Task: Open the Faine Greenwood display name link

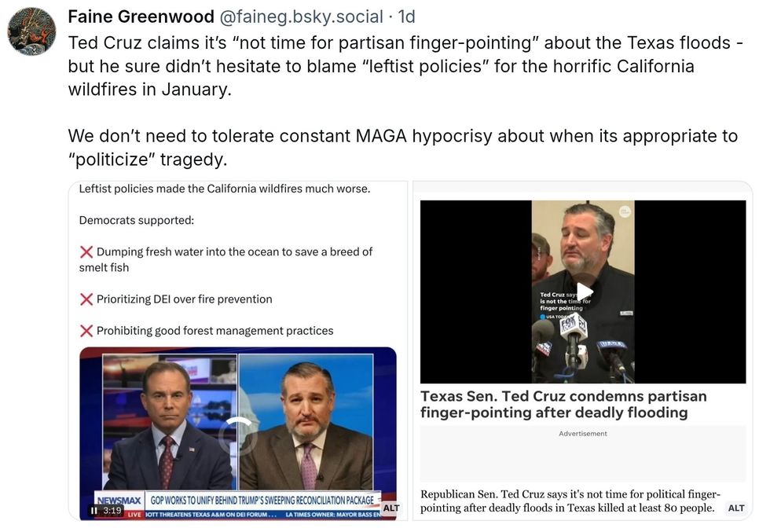Action: pyautogui.click(x=141, y=17)
